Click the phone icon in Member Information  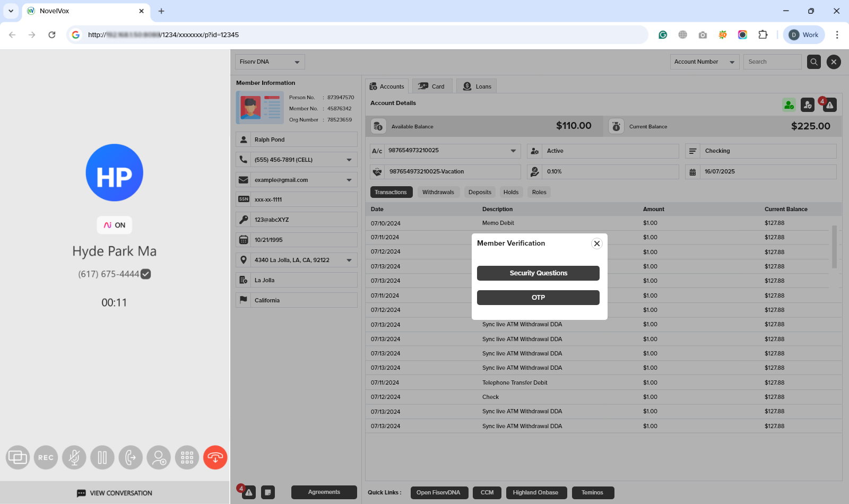click(244, 160)
